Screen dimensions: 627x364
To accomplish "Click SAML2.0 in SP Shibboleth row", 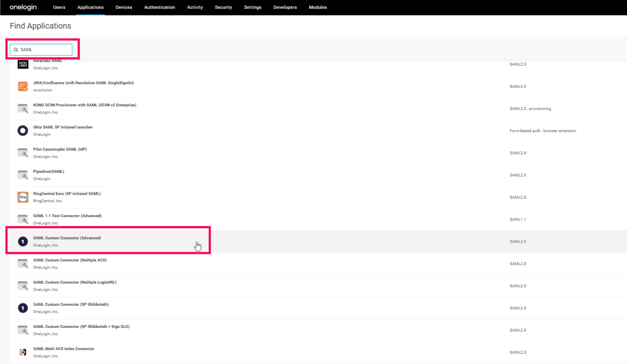I will click(518, 308).
